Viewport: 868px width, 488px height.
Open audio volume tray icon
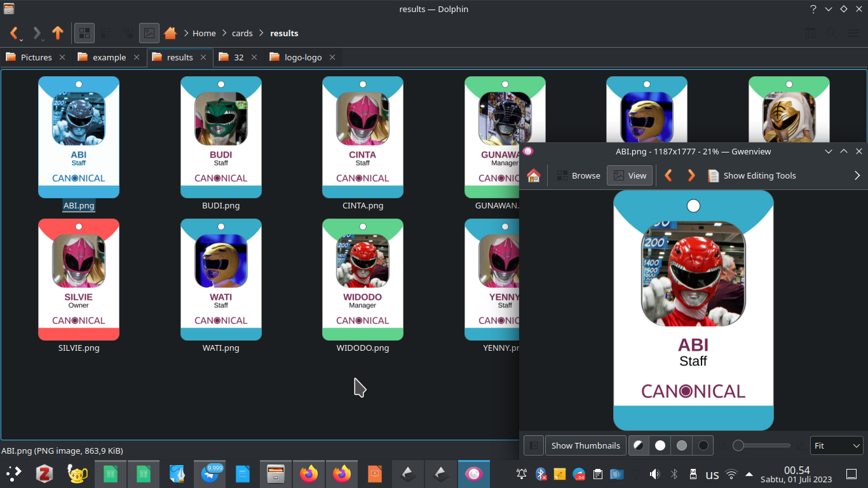click(655, 474)
